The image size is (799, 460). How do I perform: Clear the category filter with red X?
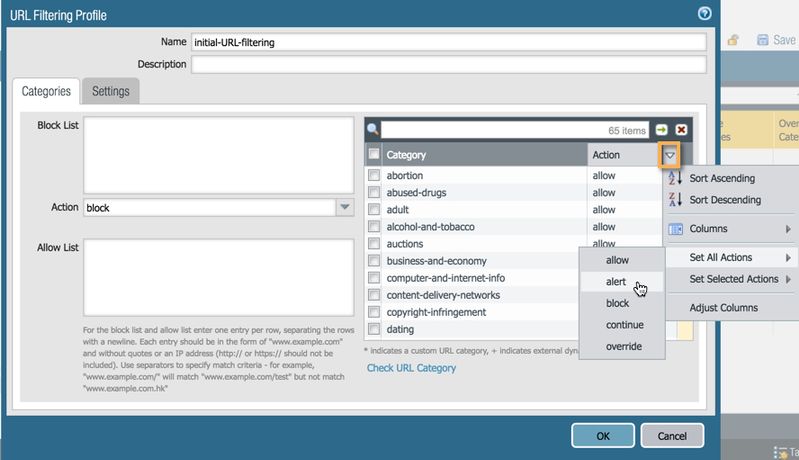pyautogui.click(x=681, y=130)
